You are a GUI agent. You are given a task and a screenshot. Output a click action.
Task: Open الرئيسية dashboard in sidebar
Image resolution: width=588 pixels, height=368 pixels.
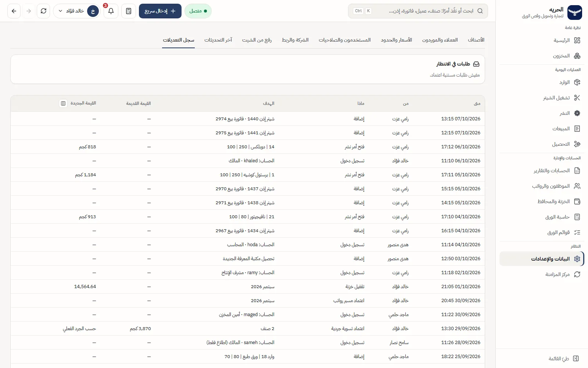[x=542, y=40]
